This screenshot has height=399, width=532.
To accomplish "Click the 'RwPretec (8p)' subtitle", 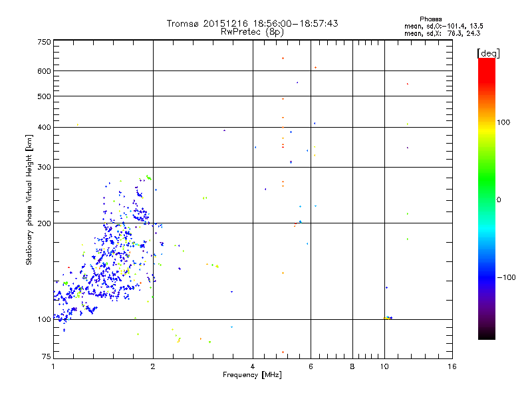I will pos(252,32).
